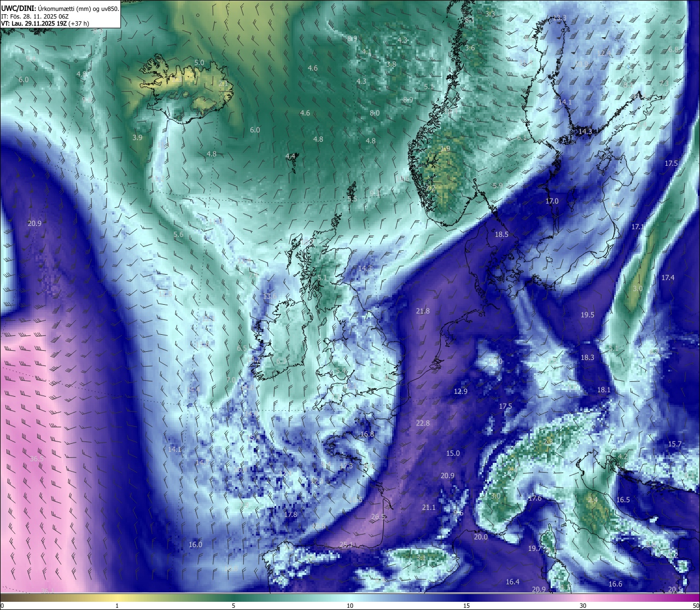Click the 22.8 value on the map
700x610 pixels.
423,423
